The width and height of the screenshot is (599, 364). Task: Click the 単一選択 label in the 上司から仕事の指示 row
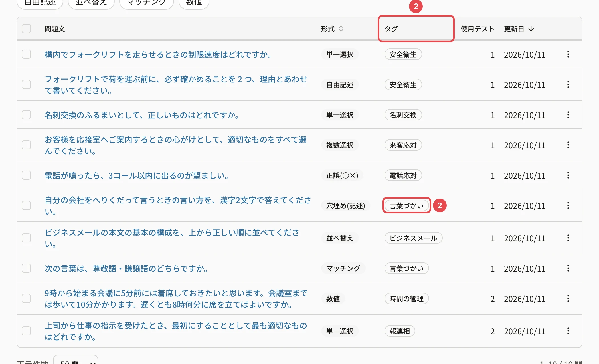pyautogui.click(x=340, y=331)
